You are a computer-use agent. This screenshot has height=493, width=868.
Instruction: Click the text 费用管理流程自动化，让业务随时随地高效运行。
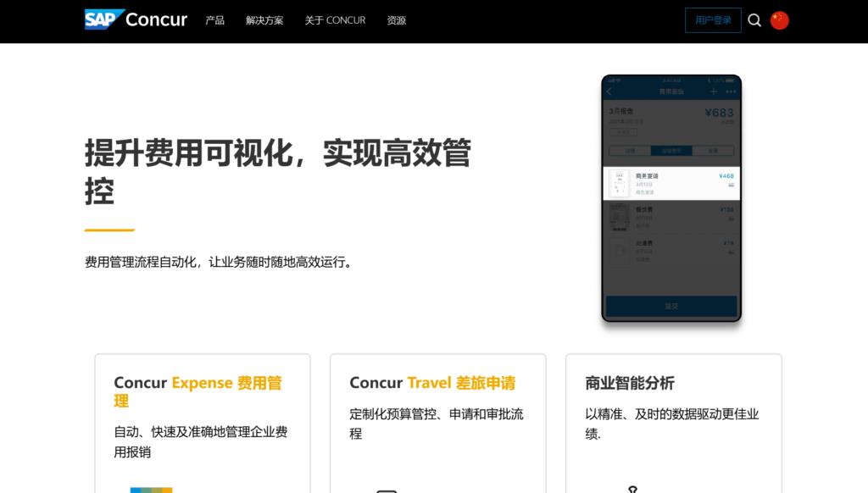(x=220, y=262)
